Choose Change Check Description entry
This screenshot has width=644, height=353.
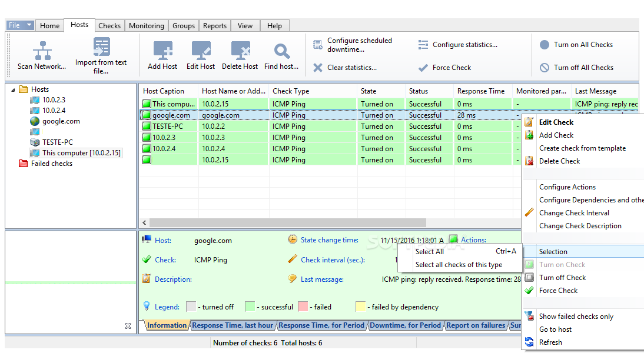point(580,226)
